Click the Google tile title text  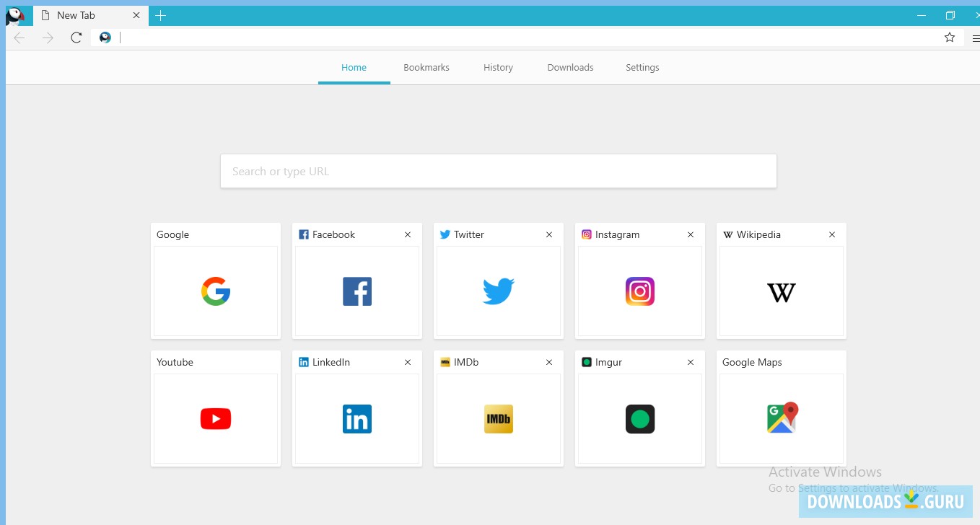172,234
